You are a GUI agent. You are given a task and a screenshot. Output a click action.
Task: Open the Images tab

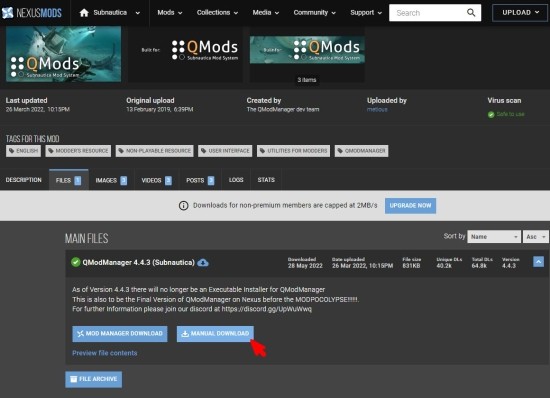coord(111,180)
